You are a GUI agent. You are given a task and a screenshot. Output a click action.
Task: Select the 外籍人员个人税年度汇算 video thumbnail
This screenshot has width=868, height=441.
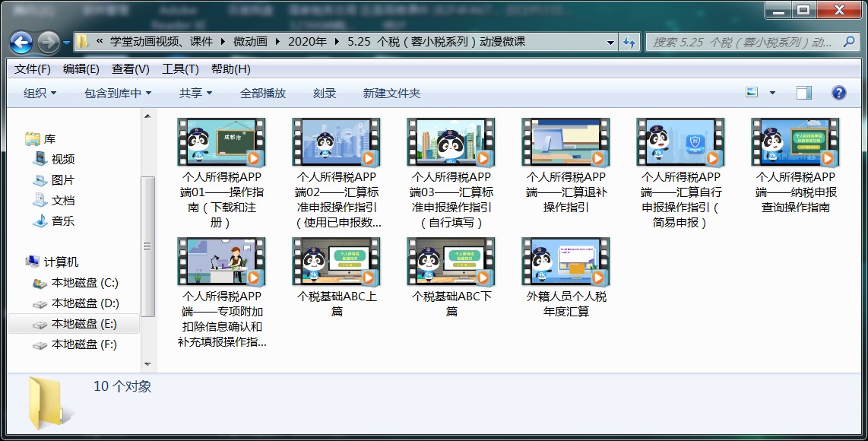[x=566, y=262]
